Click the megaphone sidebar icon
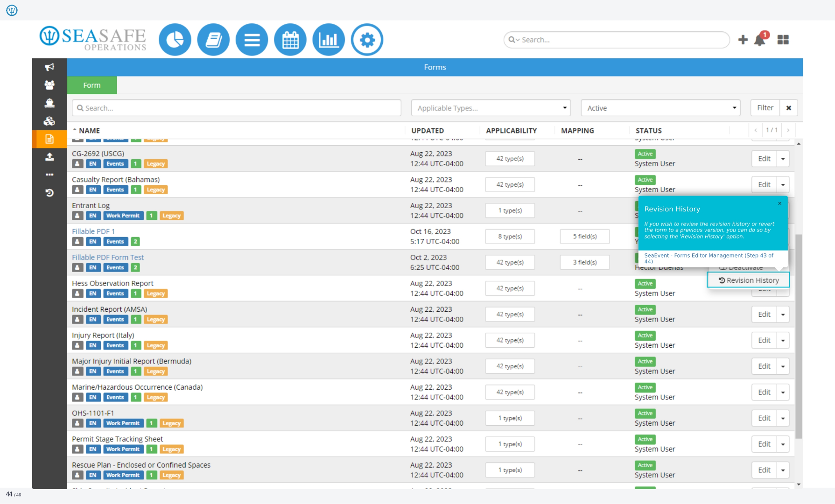Viewport: 835px width, 504px height. pos(49,67)
